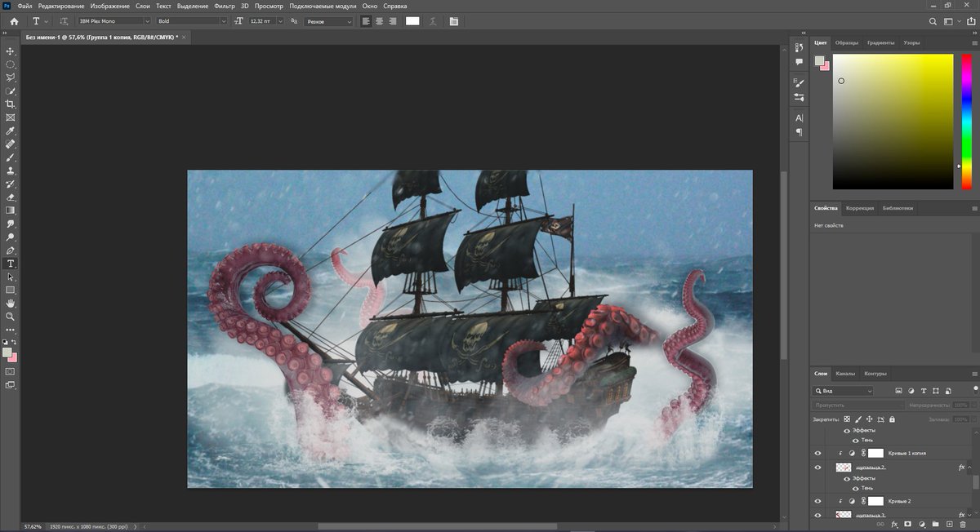Select the Crop tool
980x532 pixels.
pos(11,104)
